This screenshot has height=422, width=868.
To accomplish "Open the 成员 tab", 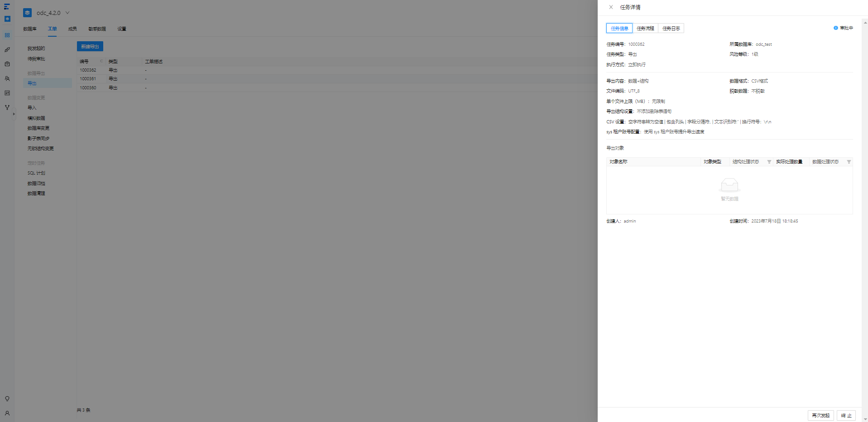I will (x=72, y=29).
